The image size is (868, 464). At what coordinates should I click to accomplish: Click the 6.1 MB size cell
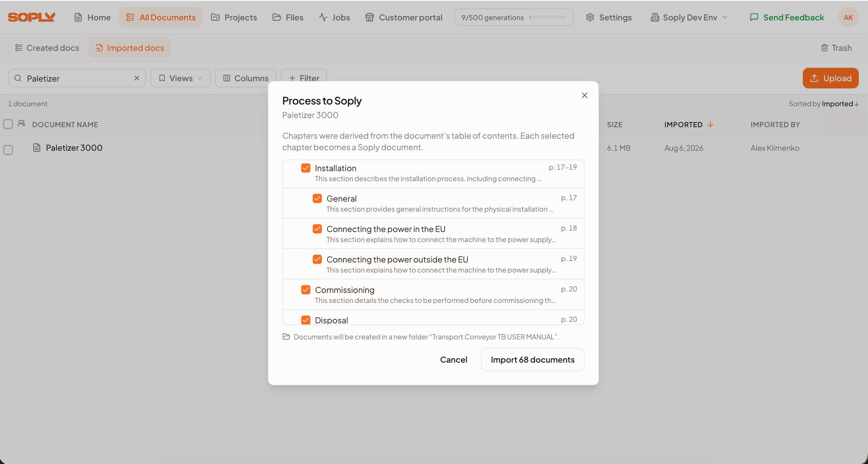619,148
